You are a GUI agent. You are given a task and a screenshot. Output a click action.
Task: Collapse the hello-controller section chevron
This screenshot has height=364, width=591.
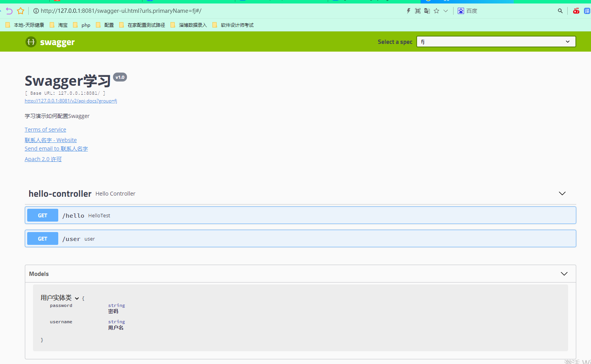[x=562, y=193]
